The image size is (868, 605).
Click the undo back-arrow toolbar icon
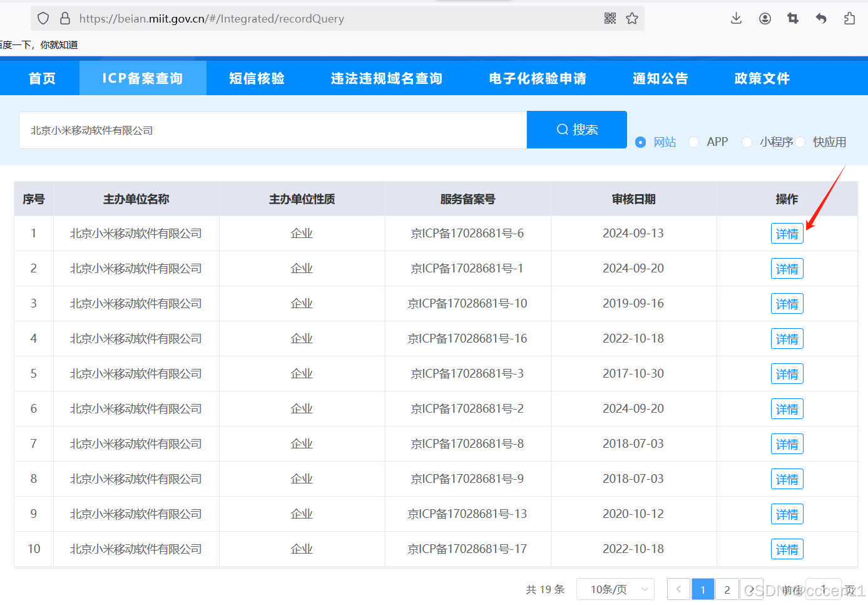[x=821, y=19]
